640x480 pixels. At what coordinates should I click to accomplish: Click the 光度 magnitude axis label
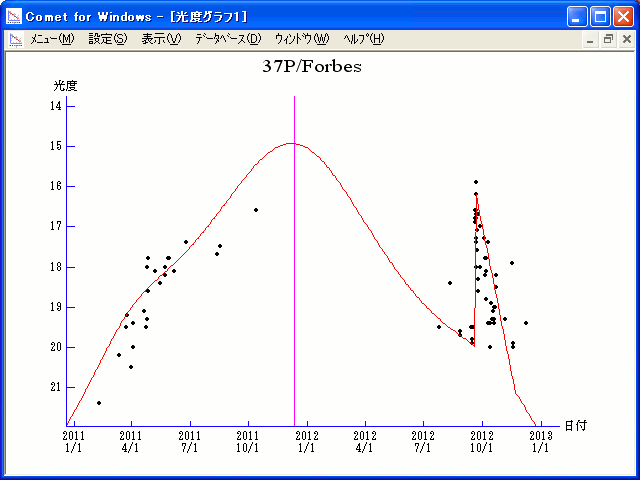pos(65,86)
